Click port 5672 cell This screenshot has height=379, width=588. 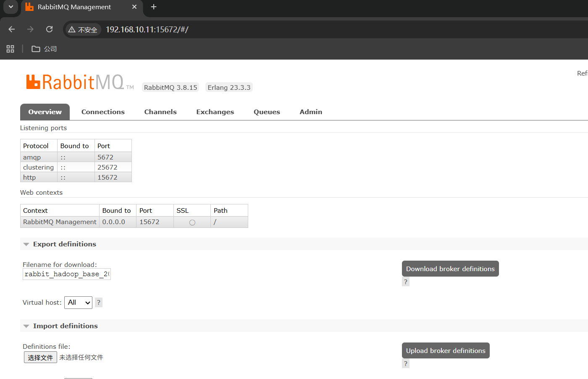[113, 157]
